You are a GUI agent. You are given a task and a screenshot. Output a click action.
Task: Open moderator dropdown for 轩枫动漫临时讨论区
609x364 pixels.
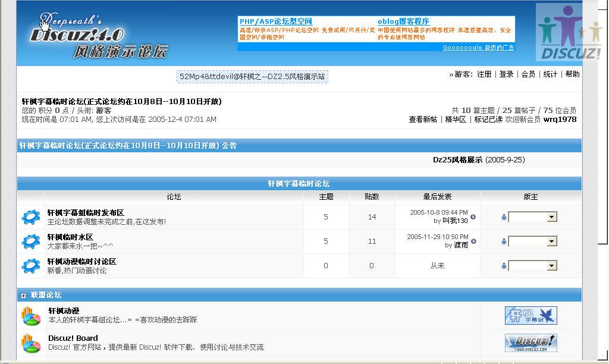(x=532, y=266)
